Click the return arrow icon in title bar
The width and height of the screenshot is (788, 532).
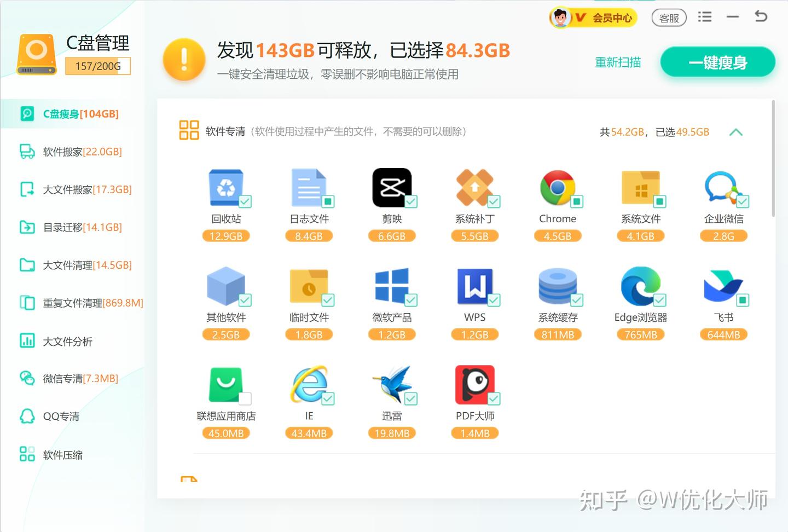coord(761,16)
